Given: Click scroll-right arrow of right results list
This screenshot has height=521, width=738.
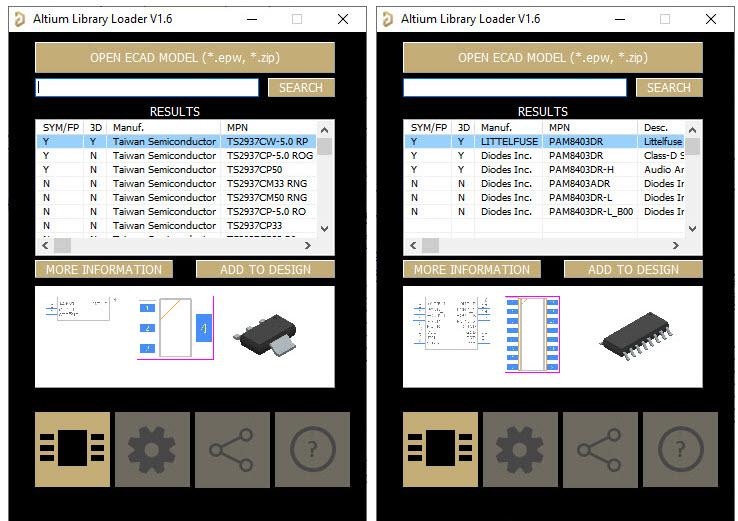Looking at the screenshot, I should click(x=676, y=245).
